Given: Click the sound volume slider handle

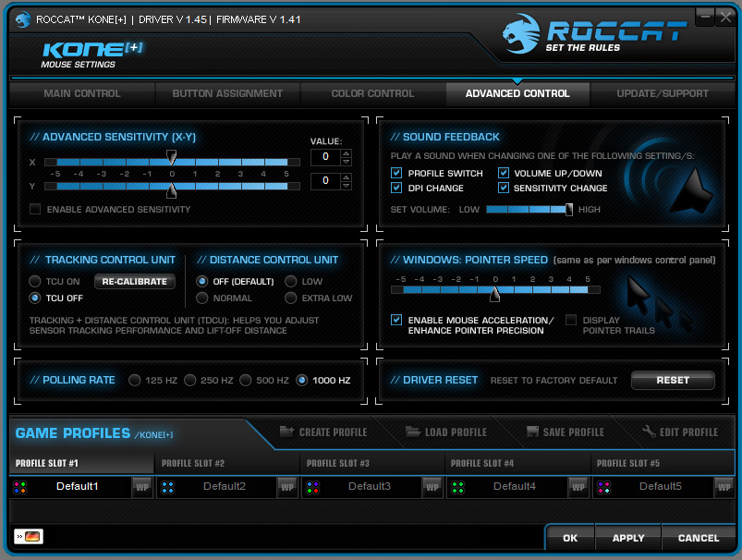Looking at the screenshot, I should pyautogui.click(x=569, y=209).
